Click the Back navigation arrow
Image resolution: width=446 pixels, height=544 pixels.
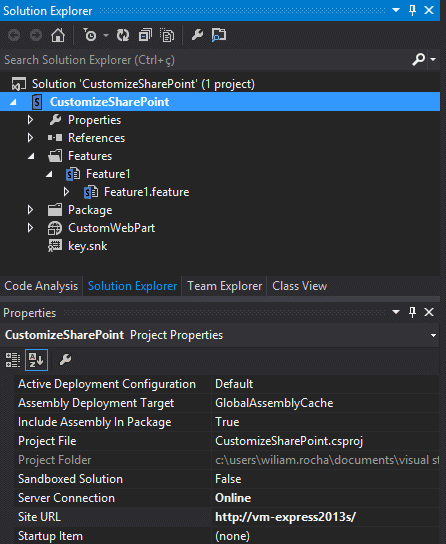pyautogui.click(x=14, y=35)
